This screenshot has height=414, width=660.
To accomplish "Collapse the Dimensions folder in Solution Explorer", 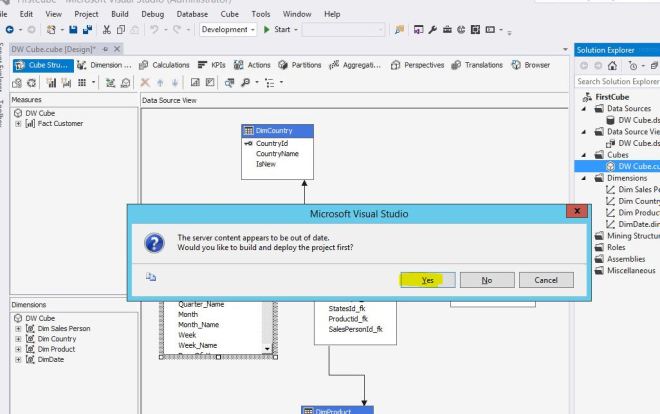I will pyautogui.click(x=585, y=177).
